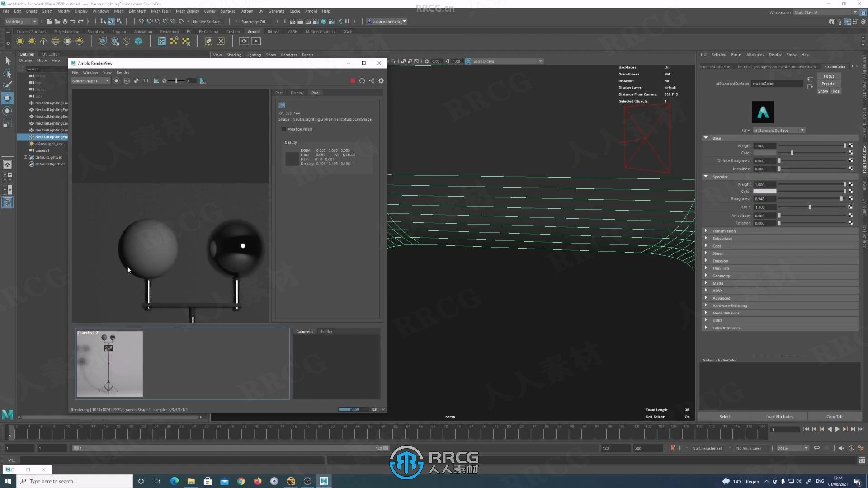
Task: Refresh the render in Arnold RenderView
Action: [x=362, y=81]
